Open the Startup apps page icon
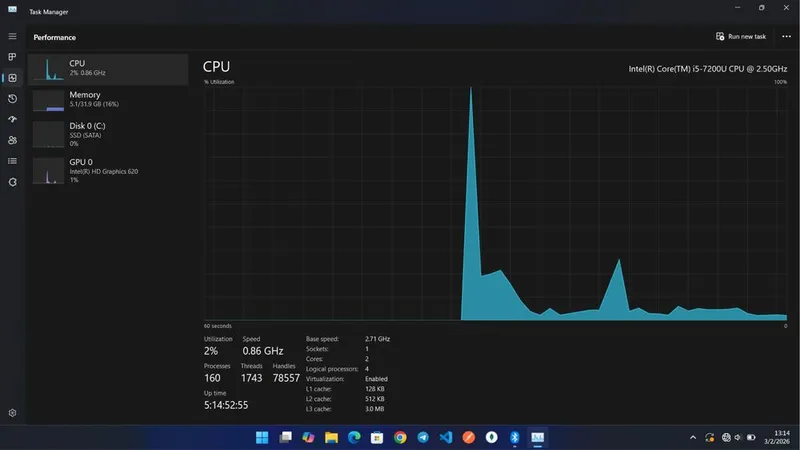800x450 pixels. click(12, 119)
